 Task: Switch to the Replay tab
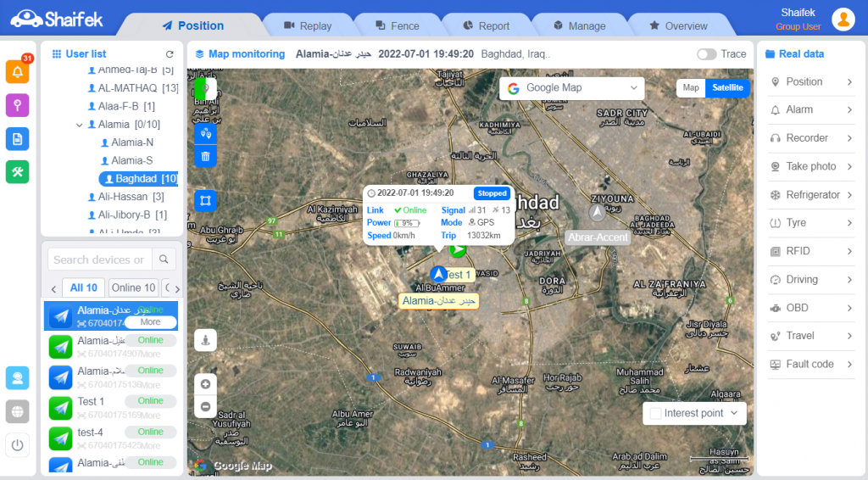click(x=308, y=26)
